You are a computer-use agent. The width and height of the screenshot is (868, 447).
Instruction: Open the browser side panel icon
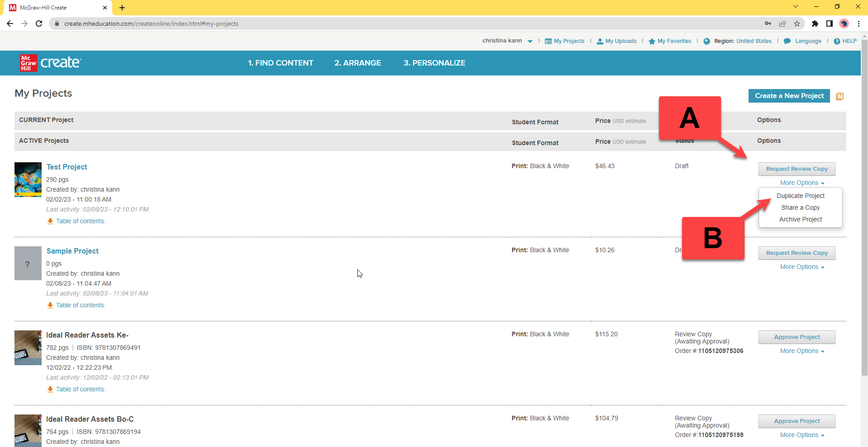(830, 24)
